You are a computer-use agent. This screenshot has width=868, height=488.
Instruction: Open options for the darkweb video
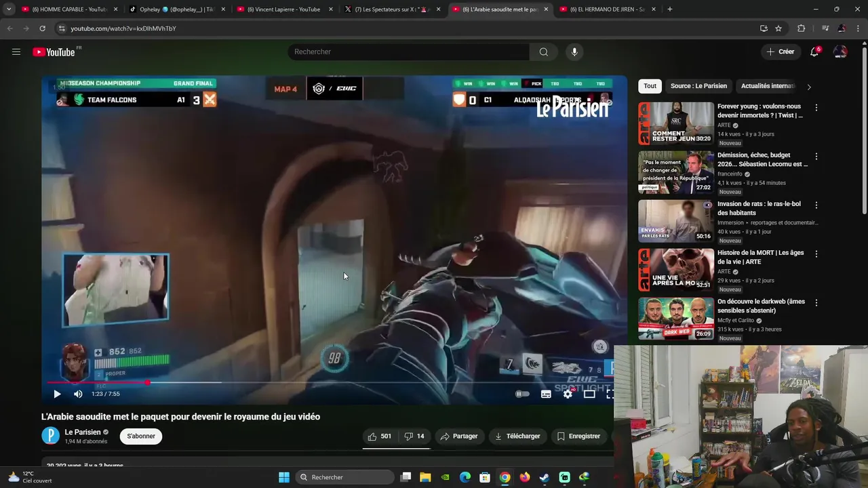click(816, 303)
